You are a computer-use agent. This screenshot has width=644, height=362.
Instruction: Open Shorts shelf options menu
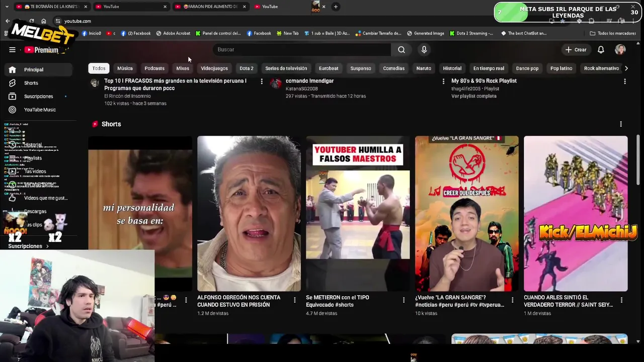click(x=621, y=124)
